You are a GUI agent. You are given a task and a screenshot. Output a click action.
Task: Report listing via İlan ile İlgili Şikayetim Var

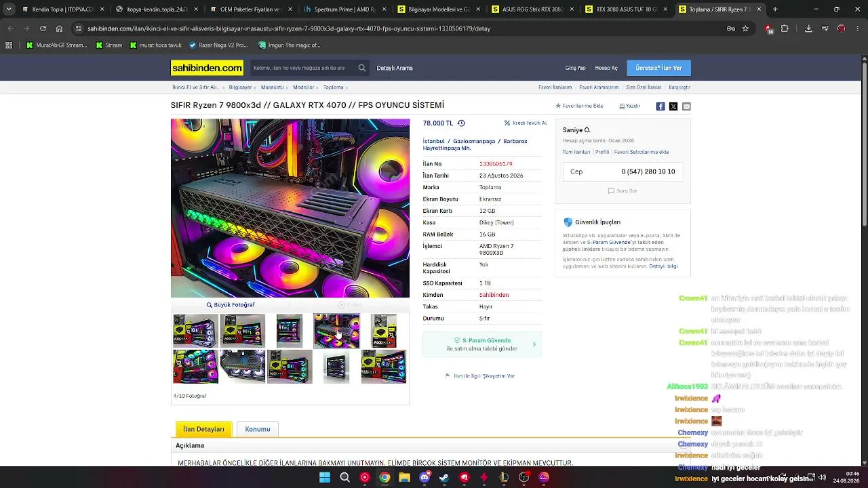[480, 375]
